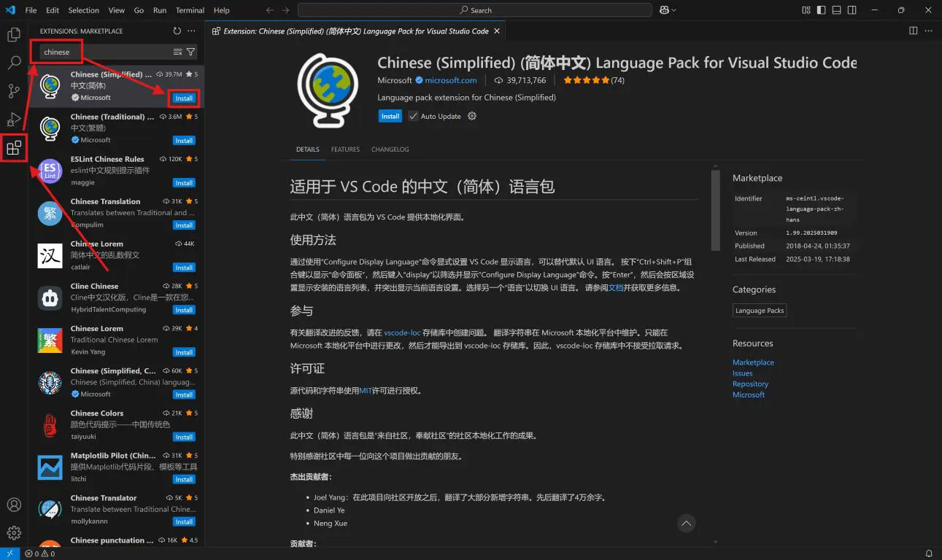
Task: Open the Repository link under Resources
Action: pos(750,384)
